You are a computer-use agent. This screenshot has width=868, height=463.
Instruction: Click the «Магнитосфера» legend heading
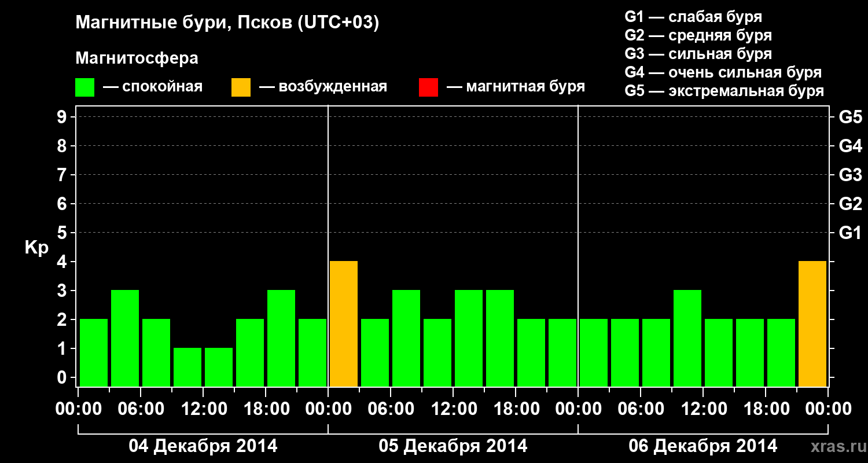point(137,58)
